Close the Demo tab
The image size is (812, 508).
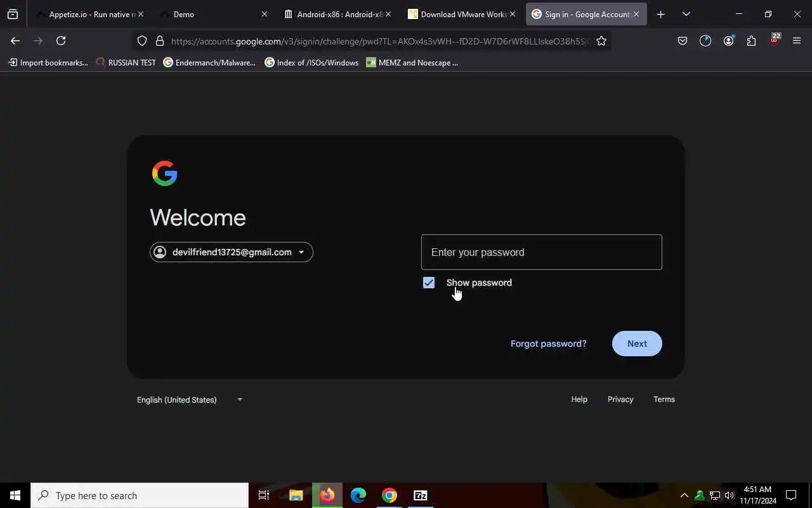click(265, 14)
